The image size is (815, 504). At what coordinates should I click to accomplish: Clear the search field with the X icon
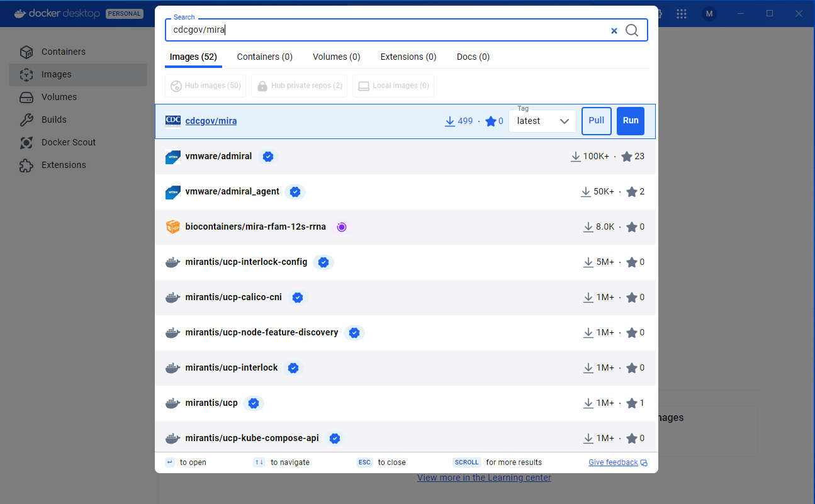614,30
